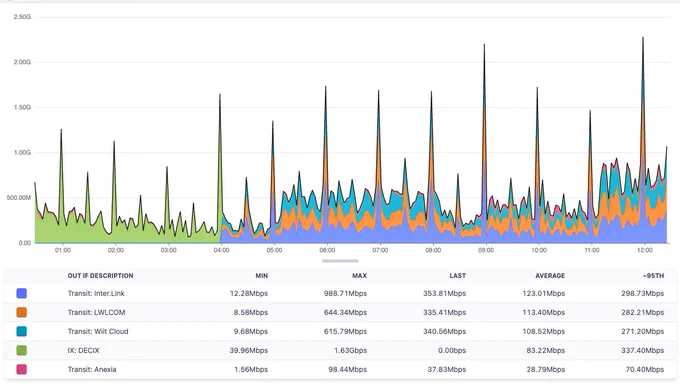The width and height of the screenshot is (680, 392).
Task: Sort table by LAST column header
Action: [x=458, y=276]
